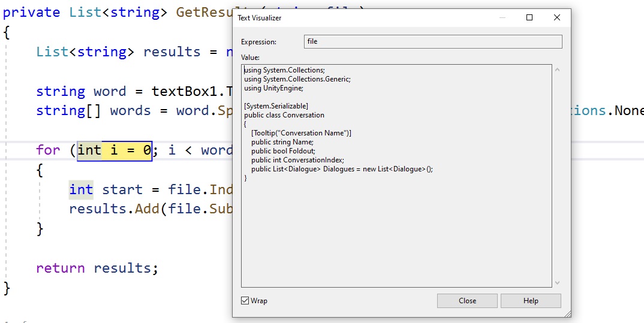Click 'List<string> results' declaration in editor

tap(118, 52)
